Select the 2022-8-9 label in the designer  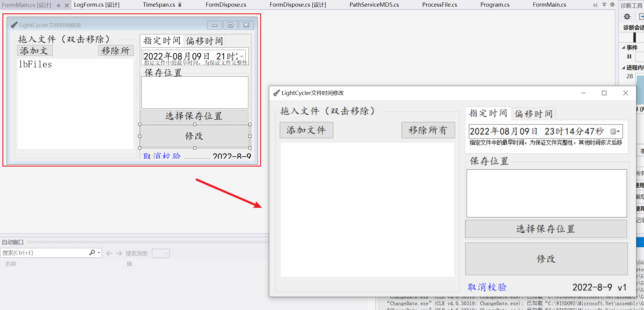click(x=232, y=156)
